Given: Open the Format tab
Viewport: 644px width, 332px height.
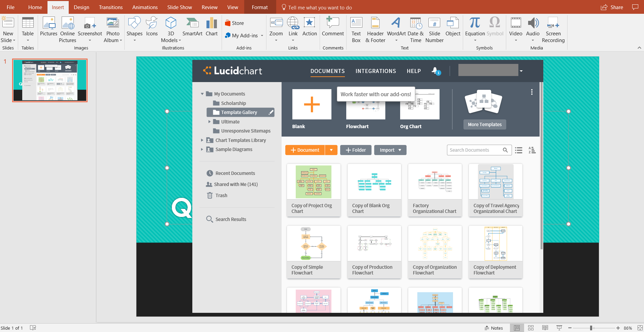Looking at the screenshot, I should [x=260, y=7].
